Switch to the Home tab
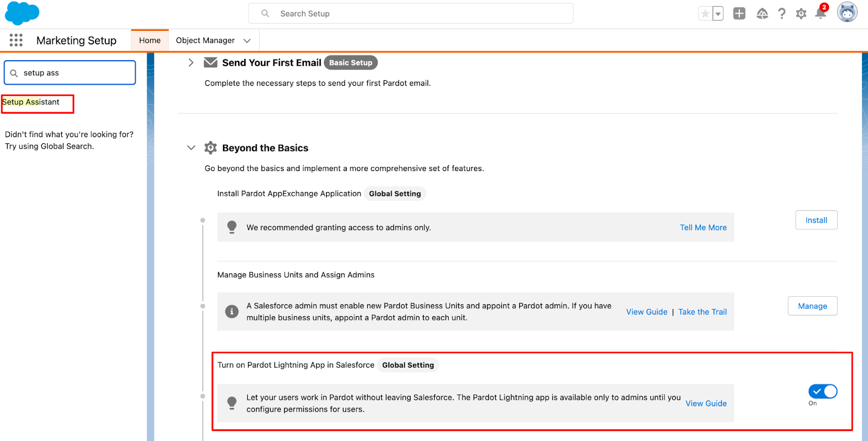 150,41
